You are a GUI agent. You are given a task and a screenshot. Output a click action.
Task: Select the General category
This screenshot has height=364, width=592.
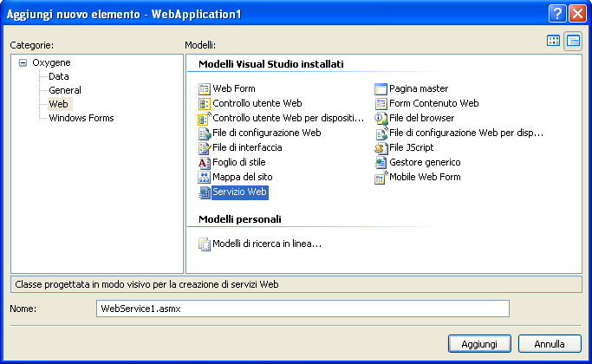65,90
